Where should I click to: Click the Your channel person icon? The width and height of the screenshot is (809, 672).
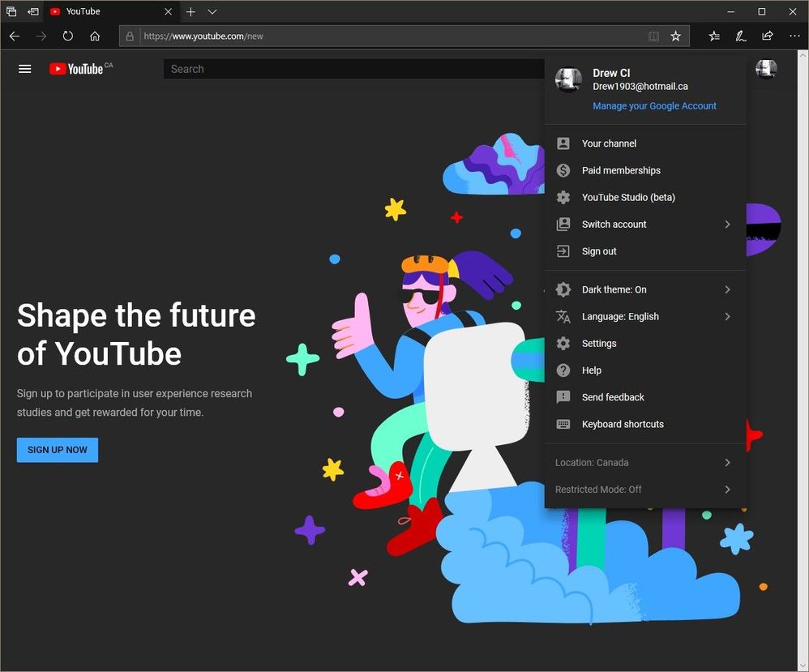pos(563,143)
